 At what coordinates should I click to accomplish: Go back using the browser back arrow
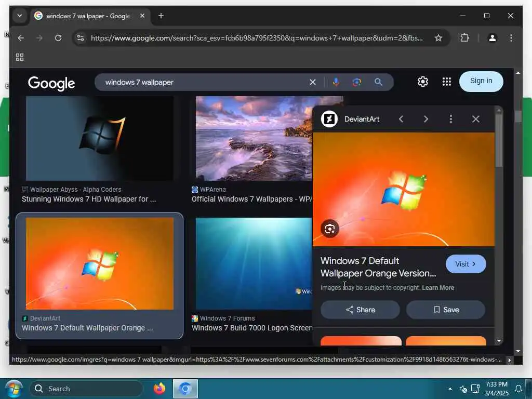21,38
